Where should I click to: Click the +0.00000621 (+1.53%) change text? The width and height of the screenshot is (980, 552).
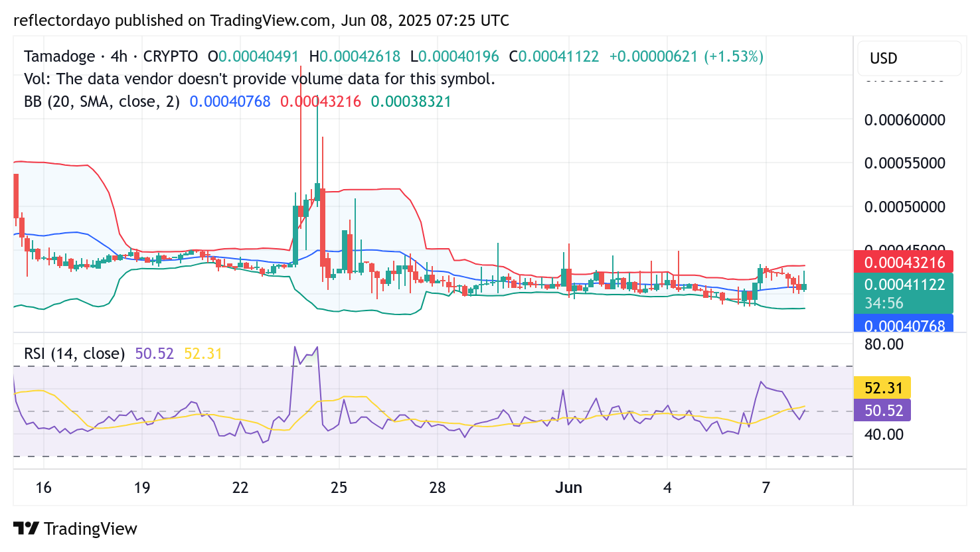687,56
